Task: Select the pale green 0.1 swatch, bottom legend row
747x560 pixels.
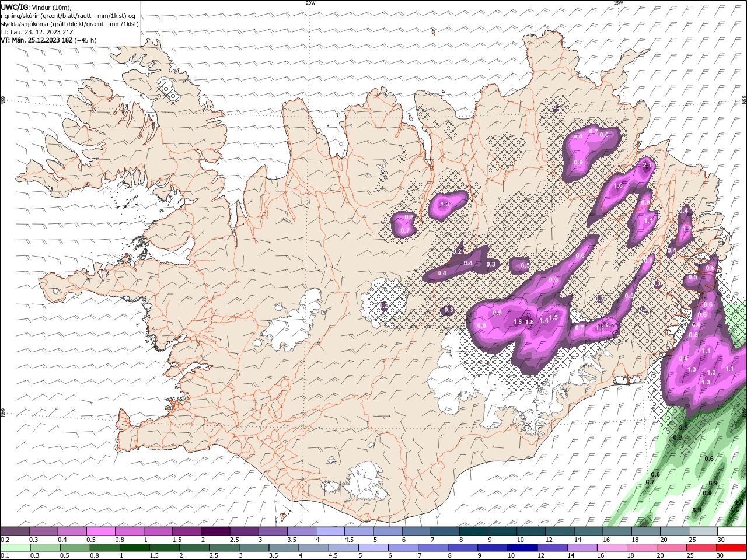Action: pyautogui.click(x=15, y=548)
